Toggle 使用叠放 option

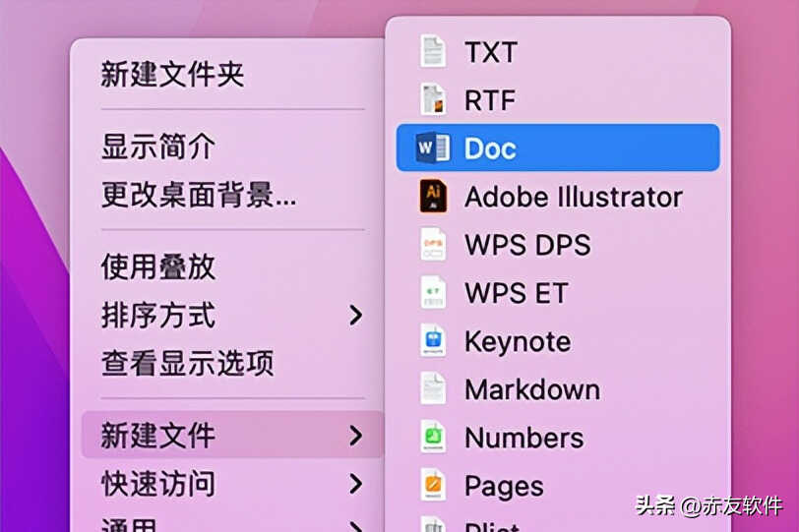[157, 266]
